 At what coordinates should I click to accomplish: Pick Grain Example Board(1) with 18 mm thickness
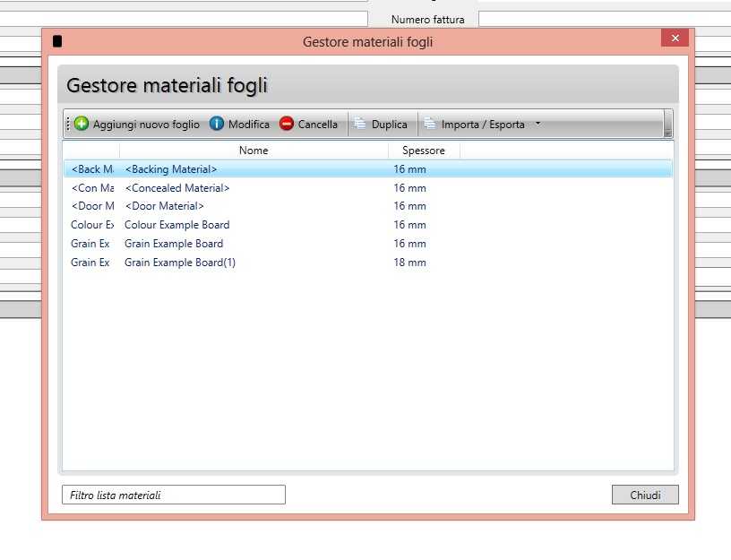180,263
